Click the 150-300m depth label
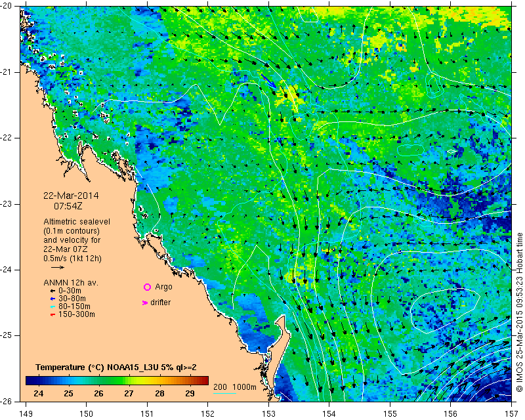Screen dimensions: 525x420 [x=77, y=314]
